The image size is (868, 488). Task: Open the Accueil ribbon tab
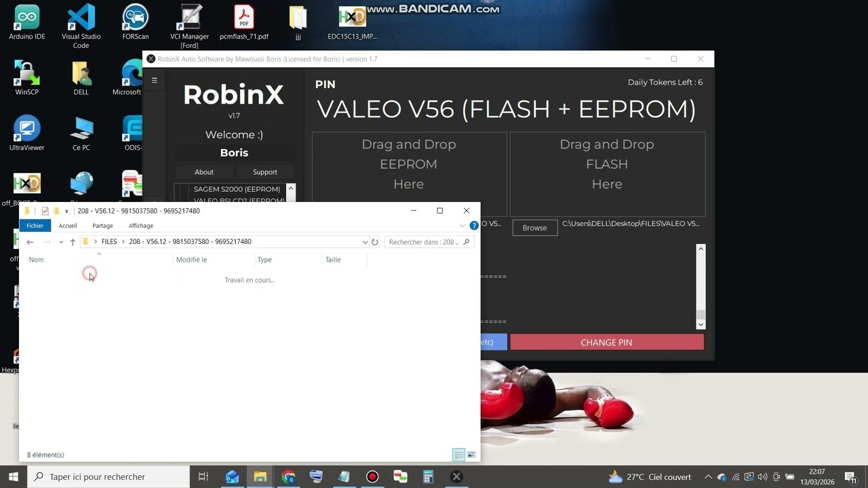pos(68,226)
